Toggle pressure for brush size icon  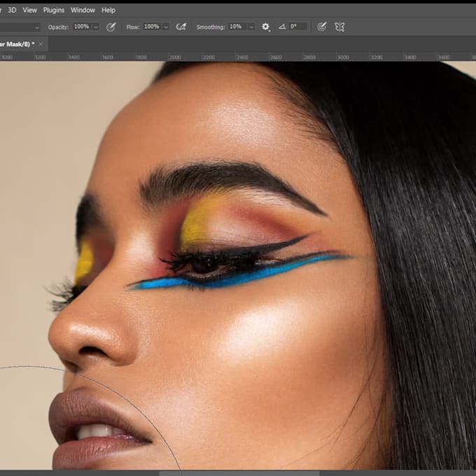(322, 27)
